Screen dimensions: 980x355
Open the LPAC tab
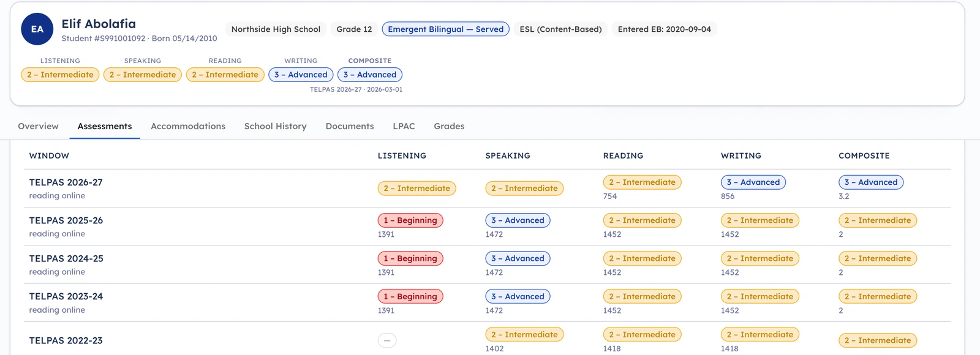tap(404, 126)
